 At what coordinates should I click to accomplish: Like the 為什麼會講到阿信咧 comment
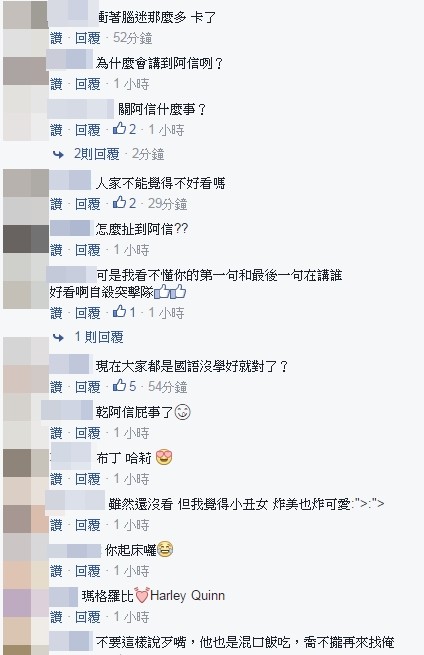pos(56,84)
